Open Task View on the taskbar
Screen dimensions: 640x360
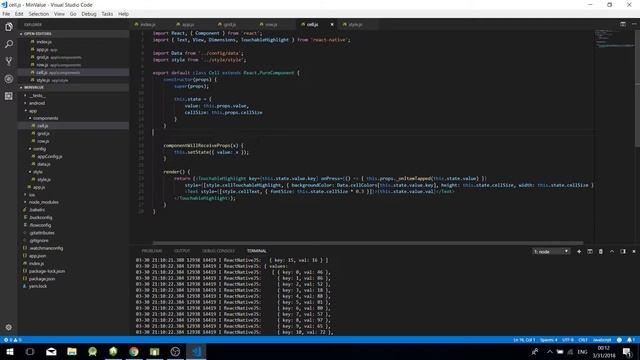30,351
